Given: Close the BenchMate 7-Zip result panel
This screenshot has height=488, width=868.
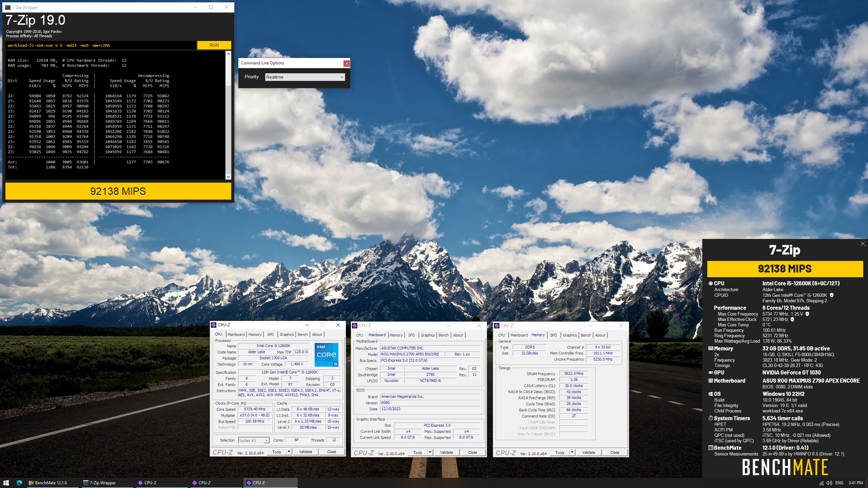Looking at the screenshot, I should (863, 244).
